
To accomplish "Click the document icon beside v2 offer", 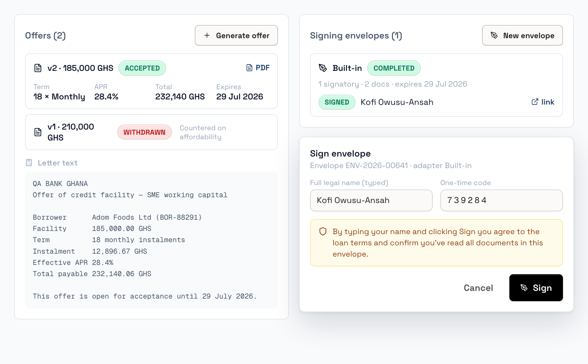I will 38,68.
